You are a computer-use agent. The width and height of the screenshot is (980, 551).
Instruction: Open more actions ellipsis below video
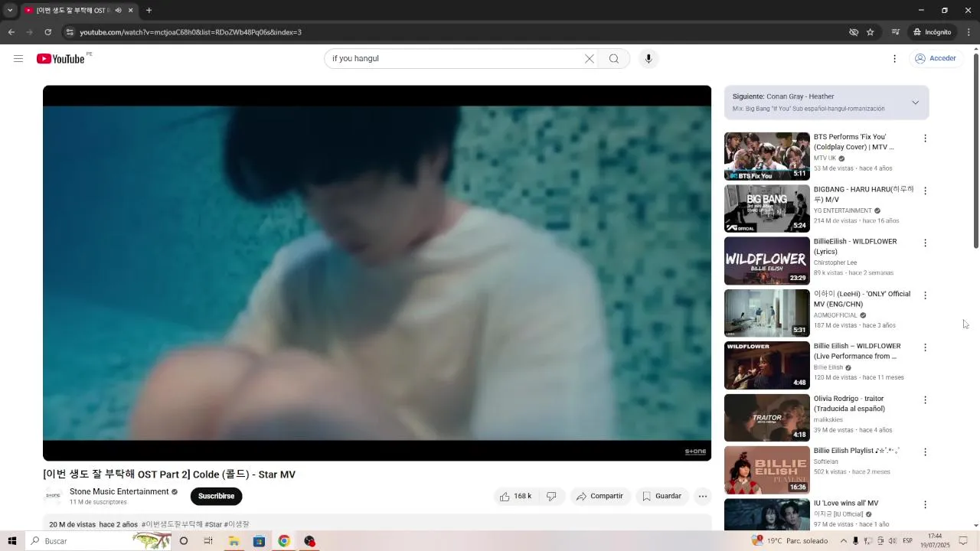point(703,497)
